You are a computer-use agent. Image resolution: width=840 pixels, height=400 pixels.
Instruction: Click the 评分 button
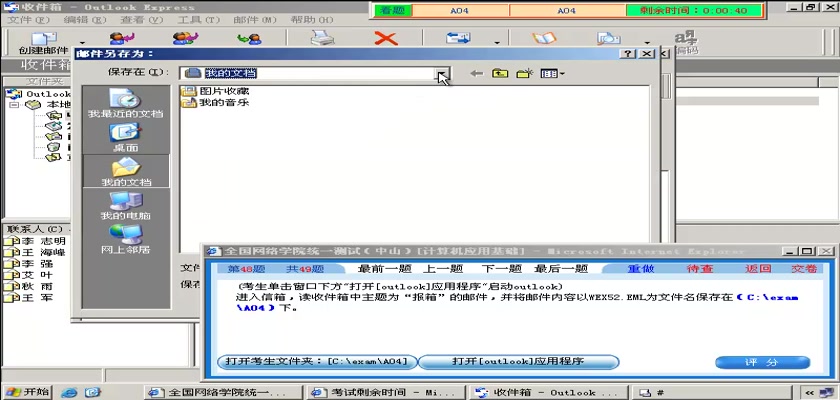(x=762, y=363)
